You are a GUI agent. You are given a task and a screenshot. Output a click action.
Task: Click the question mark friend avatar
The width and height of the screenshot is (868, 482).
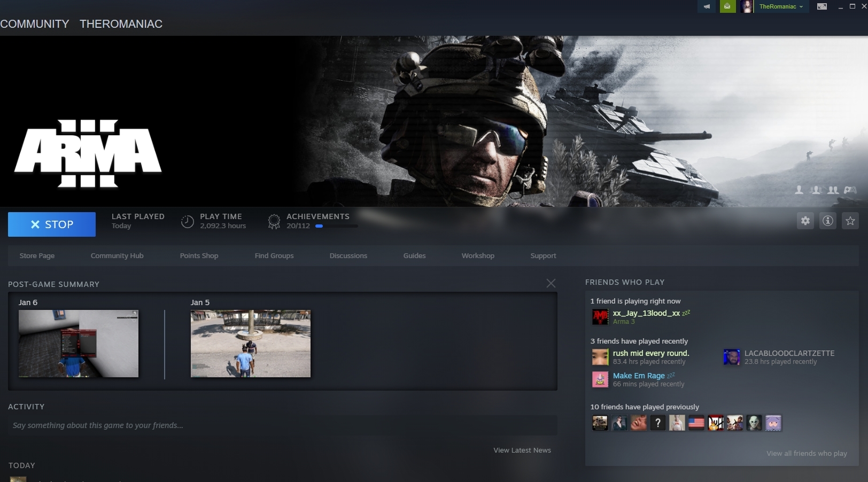pos(658,423)
